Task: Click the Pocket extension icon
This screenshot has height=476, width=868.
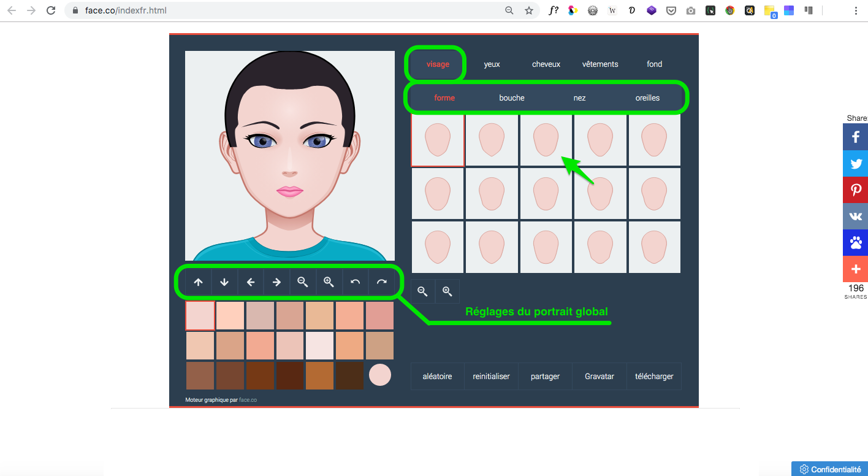Action: pyautogui.click(x=671, y=10)
